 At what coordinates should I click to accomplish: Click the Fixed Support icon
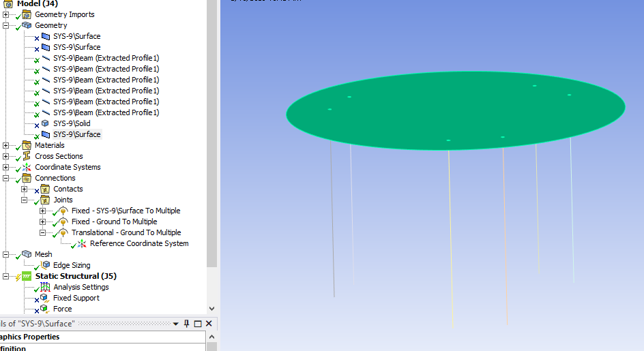point(44,298)
